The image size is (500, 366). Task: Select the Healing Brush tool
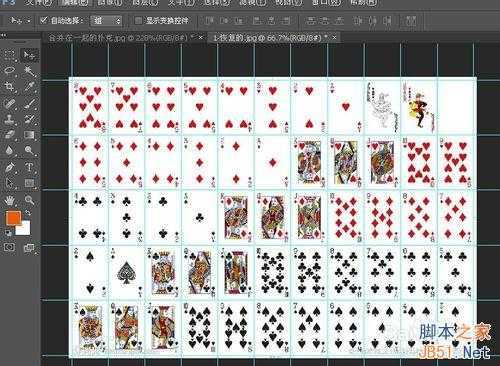point(10,103)
